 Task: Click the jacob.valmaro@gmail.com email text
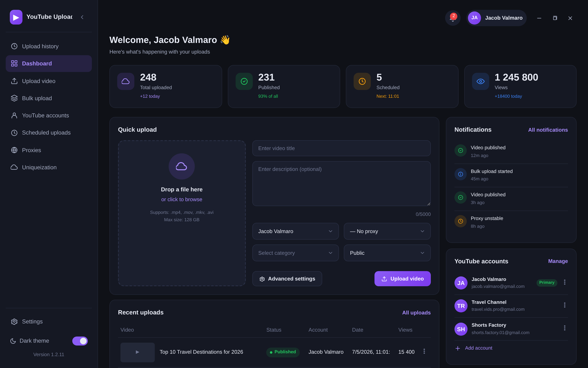coord(498,286)
